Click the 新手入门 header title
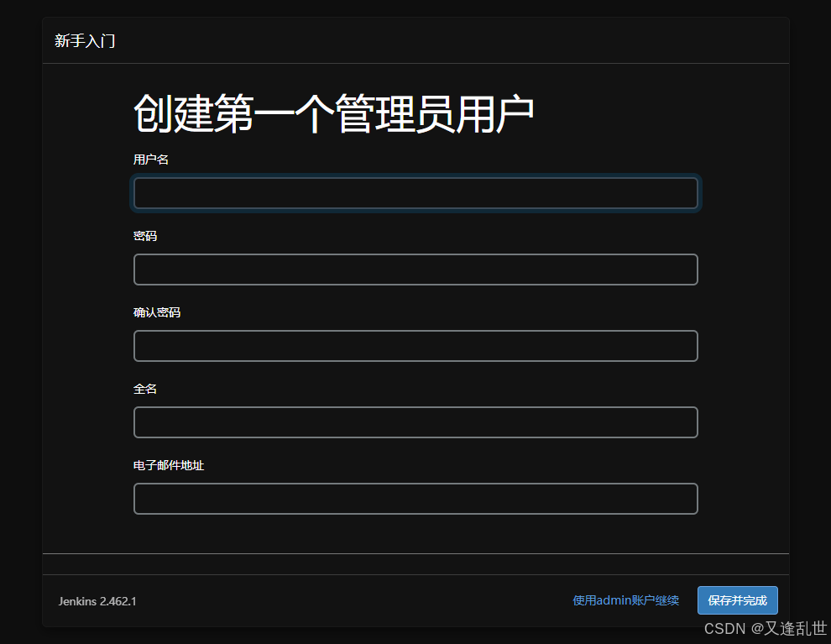 point(85,41)
